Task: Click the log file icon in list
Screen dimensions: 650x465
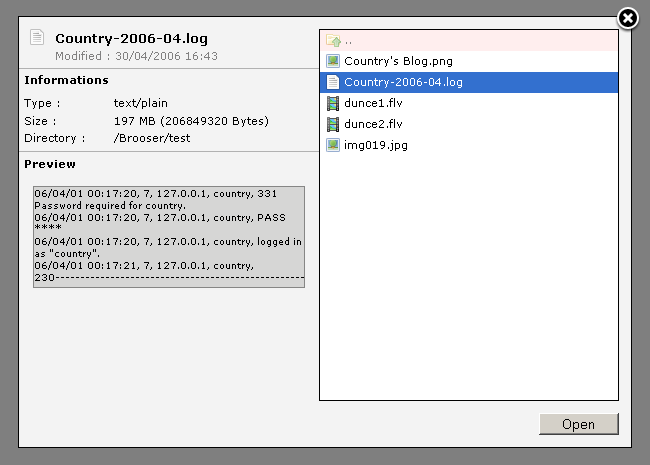Action: (333, 82)
